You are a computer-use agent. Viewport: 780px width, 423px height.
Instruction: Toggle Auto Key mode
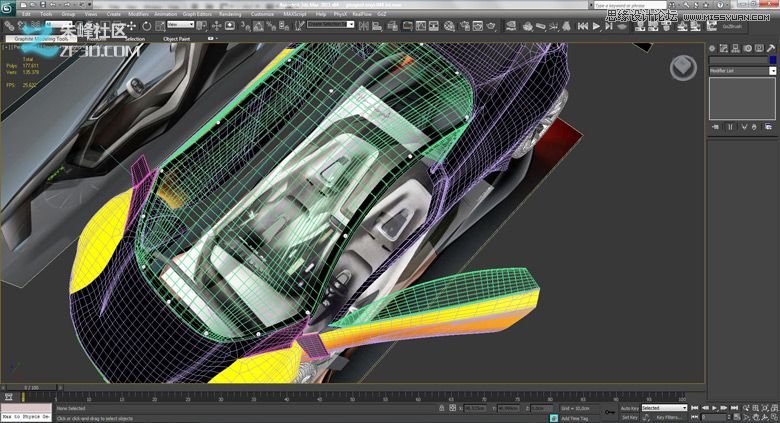click(x=628, y=408)
